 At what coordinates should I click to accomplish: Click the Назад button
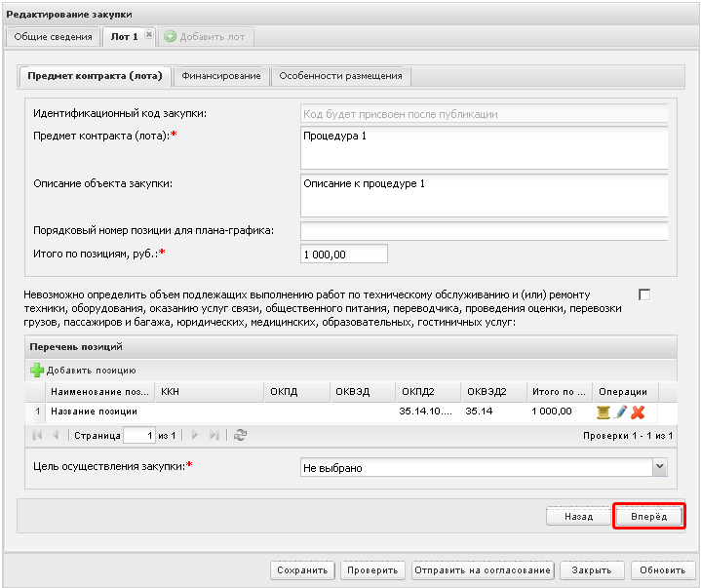click(578, 517)
